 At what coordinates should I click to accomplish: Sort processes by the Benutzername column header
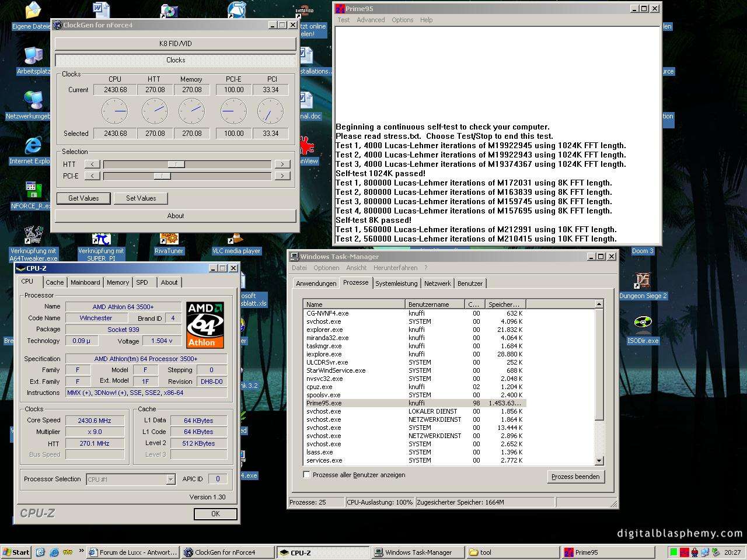435,304
